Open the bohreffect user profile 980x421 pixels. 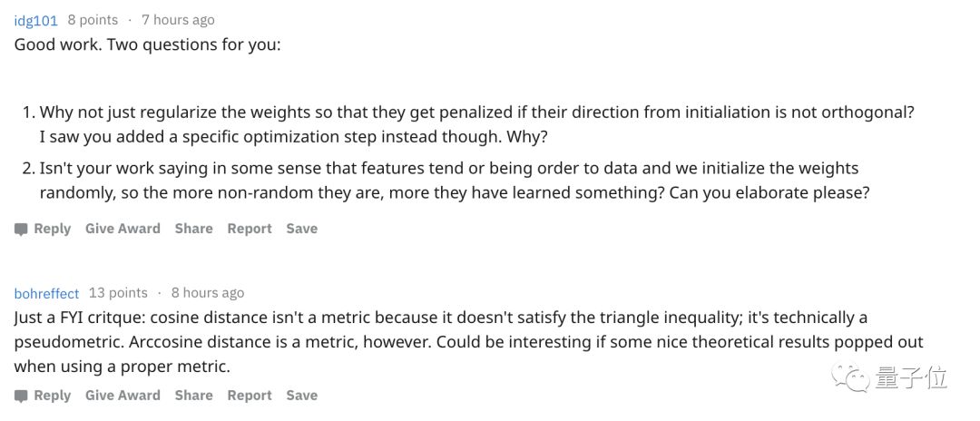[x=47, y=293]
